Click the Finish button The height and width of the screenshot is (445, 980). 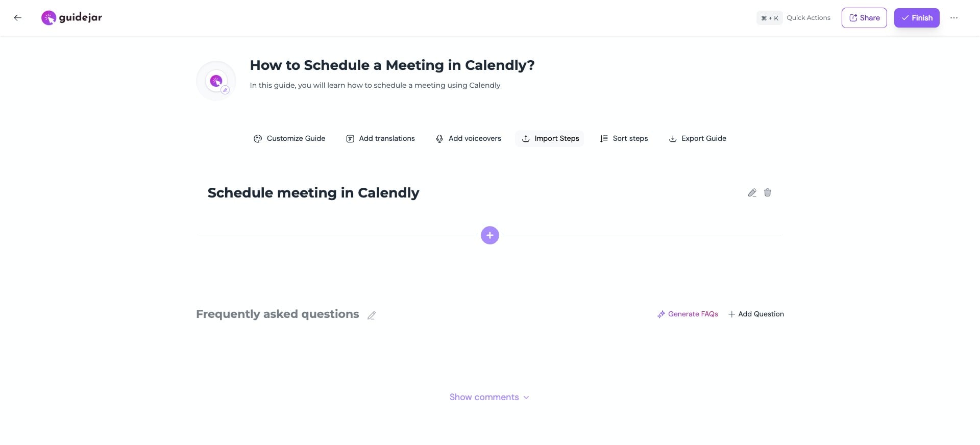pos(916,18)
